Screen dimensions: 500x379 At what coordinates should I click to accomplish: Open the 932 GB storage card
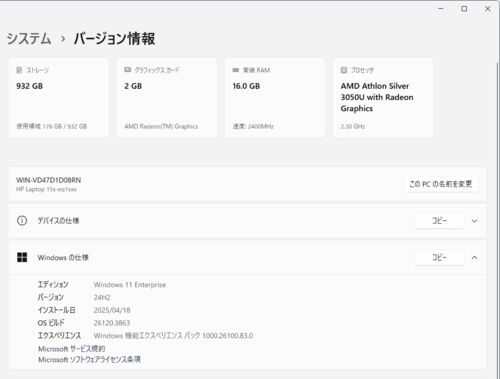coord(59,98)
